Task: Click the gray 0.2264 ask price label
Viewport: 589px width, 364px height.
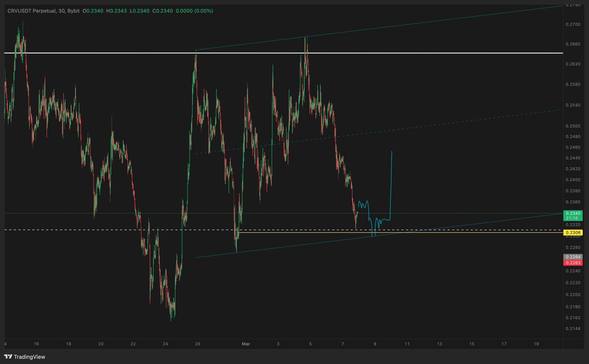Action: 573,256
